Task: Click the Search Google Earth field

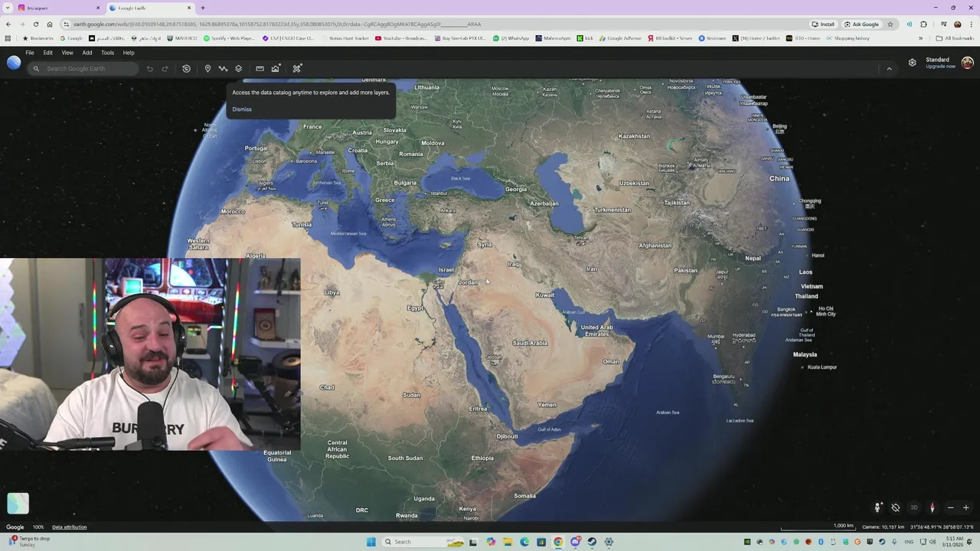Action: point(84,69)
